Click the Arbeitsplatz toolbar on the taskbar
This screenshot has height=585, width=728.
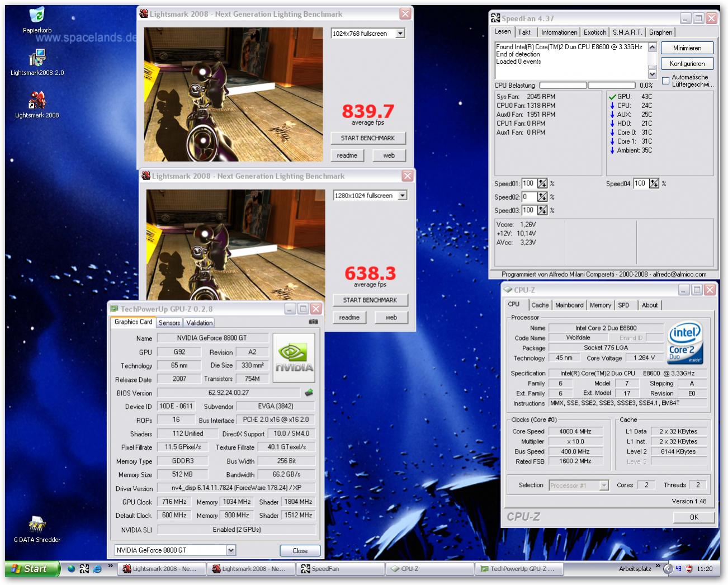635,569
